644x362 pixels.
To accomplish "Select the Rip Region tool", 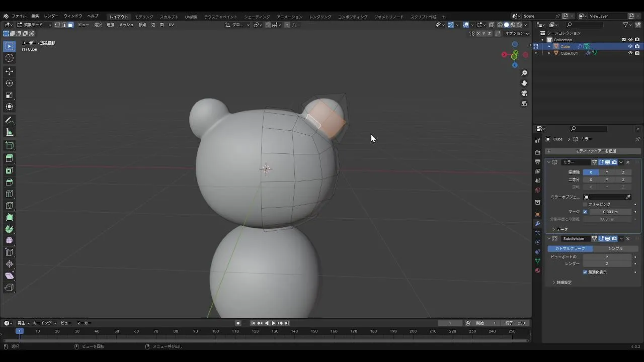I will 10,288.
